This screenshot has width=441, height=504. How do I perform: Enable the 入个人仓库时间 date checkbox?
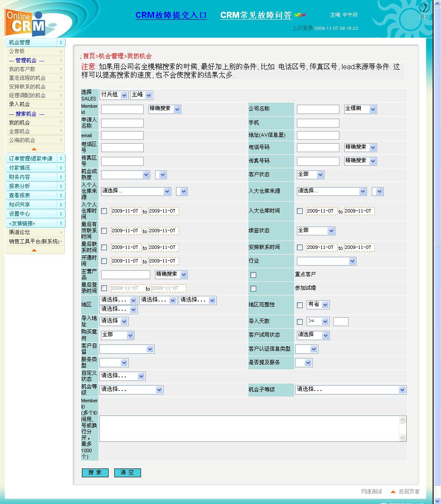click(x=104, y=211)
